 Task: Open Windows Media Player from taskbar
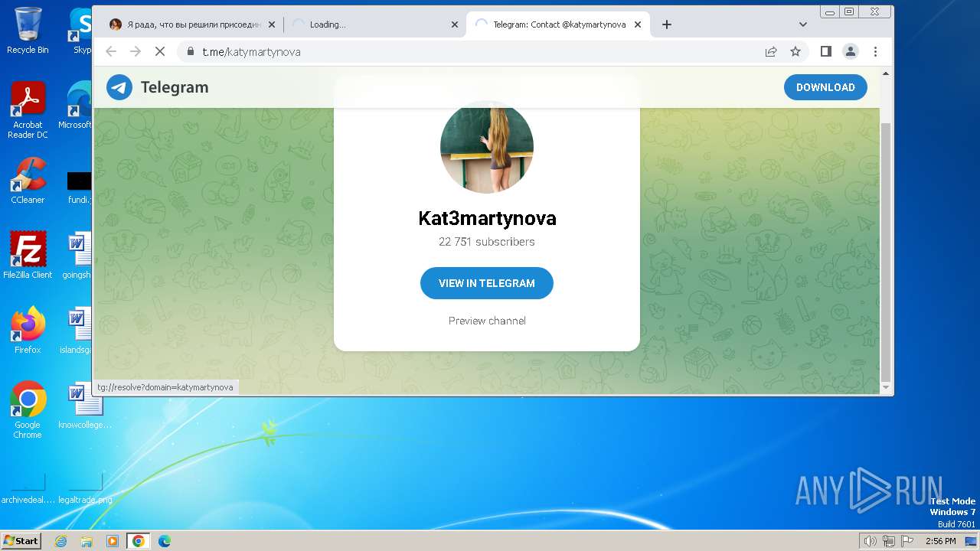(x=113, y=541)
